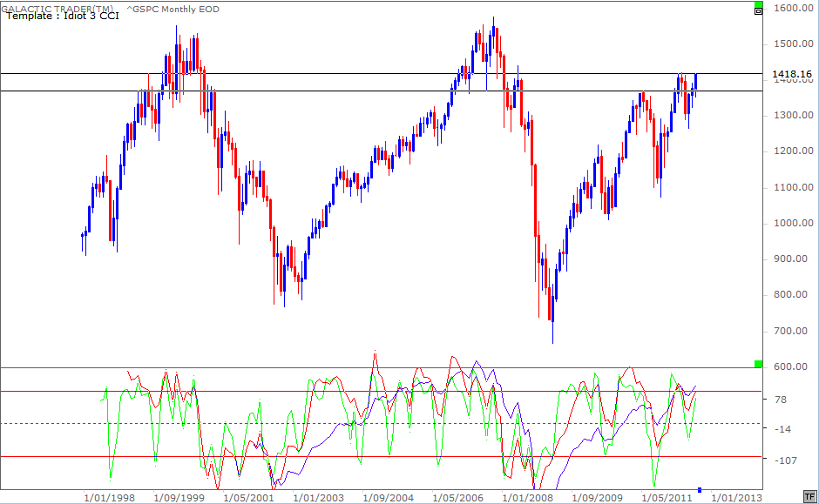This screenshot has height=504, width=819.
Task: Click the 1/09/2004 date label
Action: click(x=388, y=498)
